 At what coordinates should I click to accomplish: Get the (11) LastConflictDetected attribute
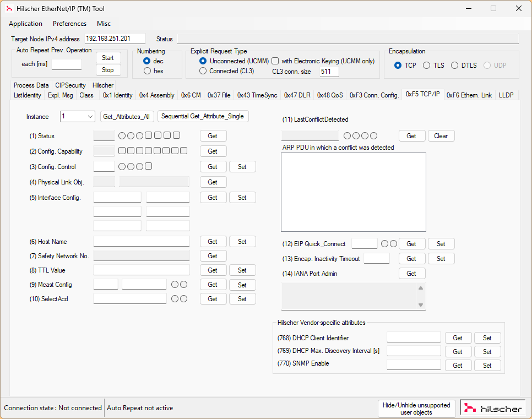[x=411, y=136]
